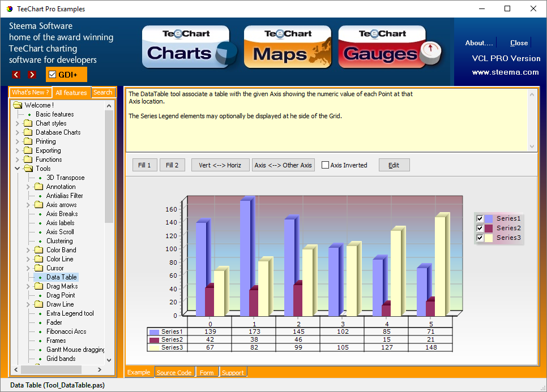The height and width of the screenshot is (392, 547).
Task: Click the Color Band folder icon
Action: [39, 250]
